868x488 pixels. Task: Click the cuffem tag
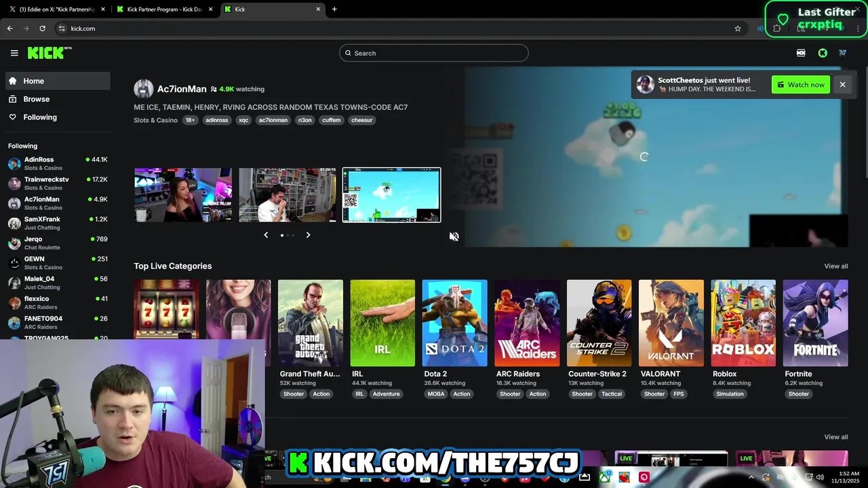[x=332, y=120]
